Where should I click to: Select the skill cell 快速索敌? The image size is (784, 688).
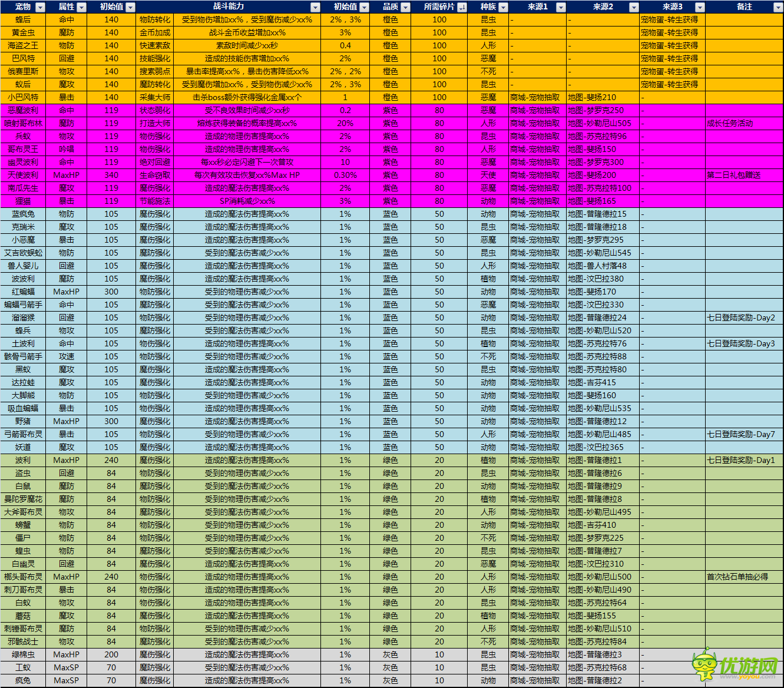155,45
